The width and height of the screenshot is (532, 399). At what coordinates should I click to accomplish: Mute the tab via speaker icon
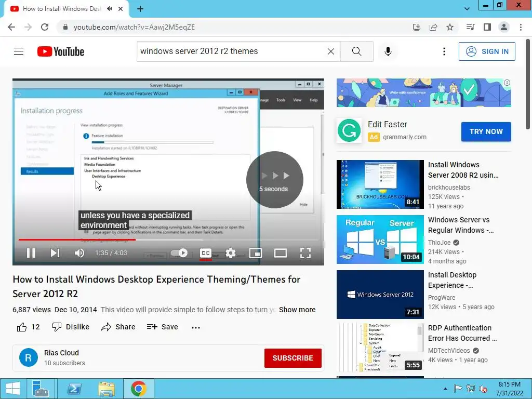point(109,9)
